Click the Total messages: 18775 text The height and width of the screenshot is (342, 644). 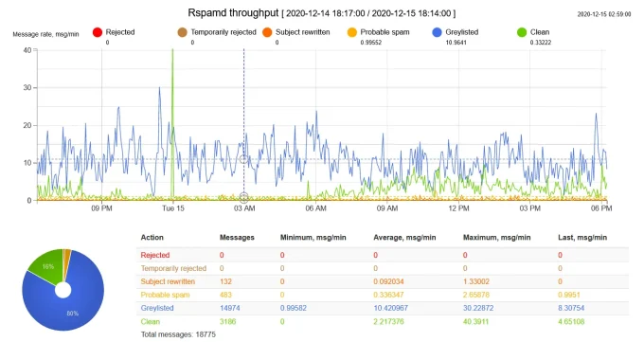(178, 334)
